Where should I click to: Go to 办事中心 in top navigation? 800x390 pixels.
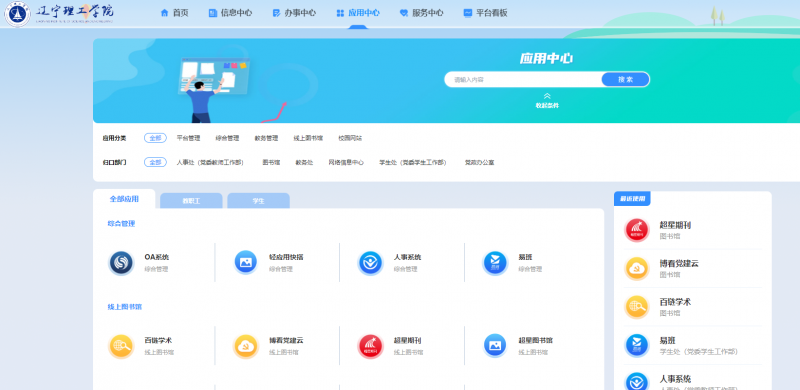pyautogui.click(x=294, y=13)
